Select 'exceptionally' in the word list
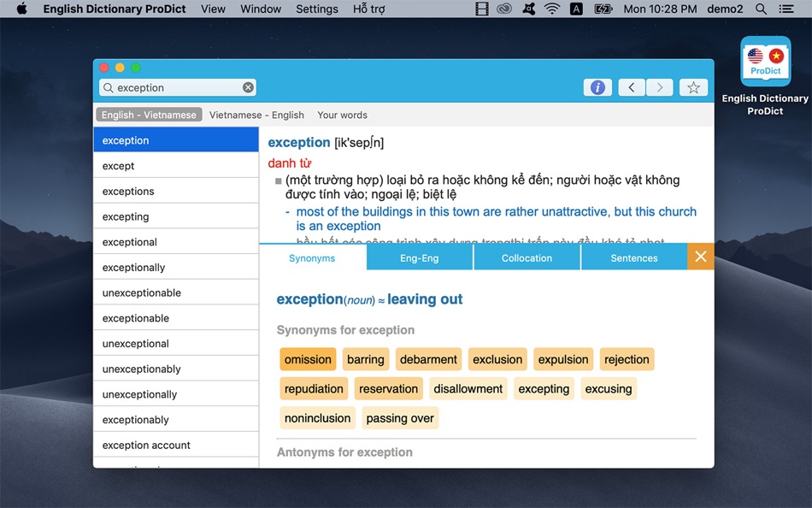This screenshot has height=508, width=812. click(x=176, y=267)
